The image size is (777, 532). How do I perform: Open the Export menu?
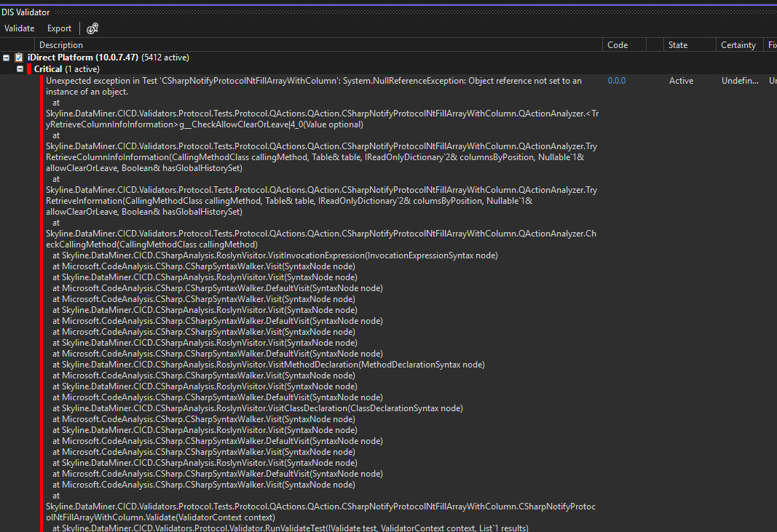(x=59, y=28)
